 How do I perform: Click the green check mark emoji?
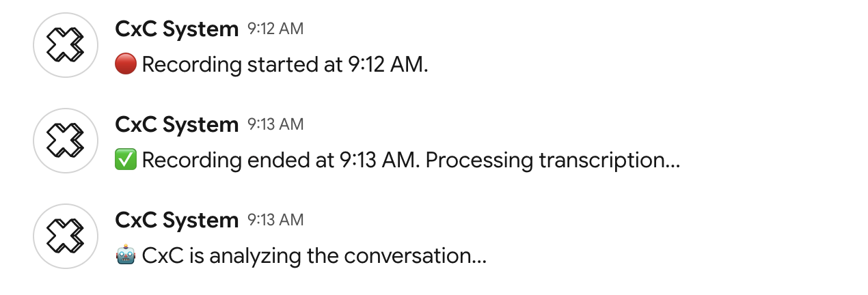point(126,160)
